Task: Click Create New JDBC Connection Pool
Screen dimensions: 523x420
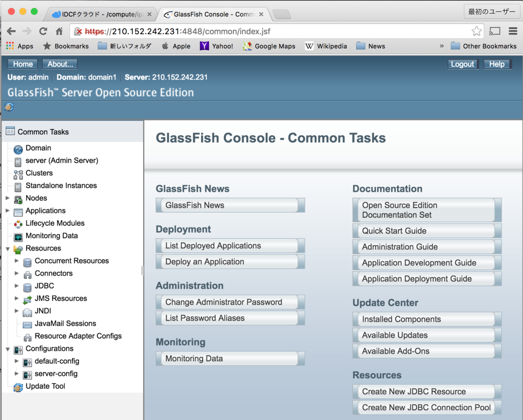Action: tap(427, 407)
